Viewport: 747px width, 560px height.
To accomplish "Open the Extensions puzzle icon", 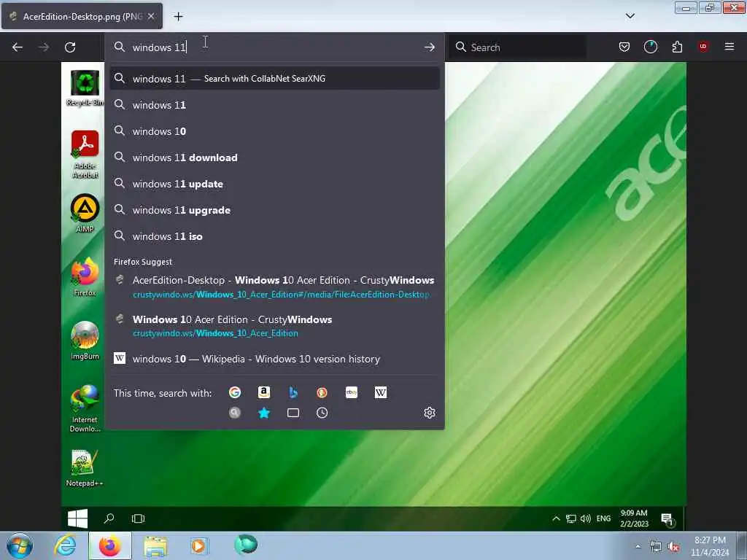I will [677, 47].
